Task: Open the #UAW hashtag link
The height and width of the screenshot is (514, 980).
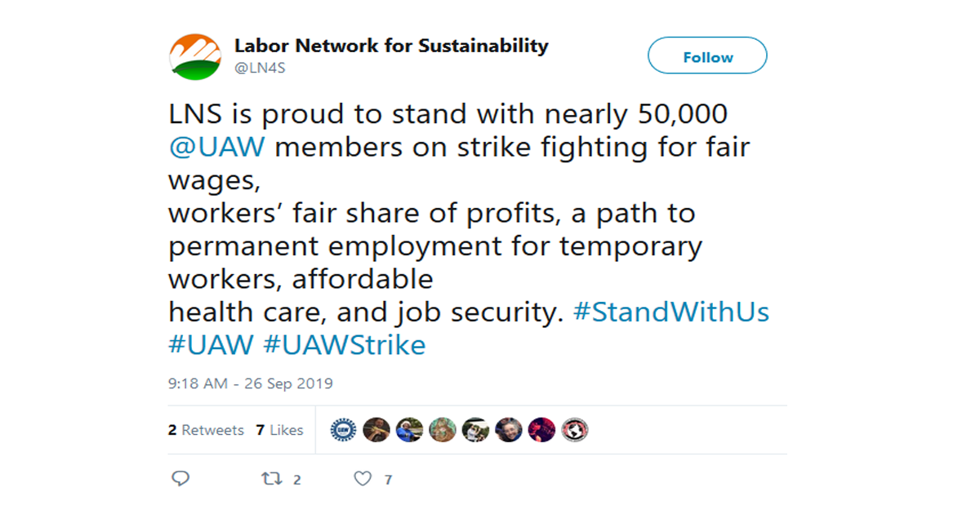Action: 211,344
